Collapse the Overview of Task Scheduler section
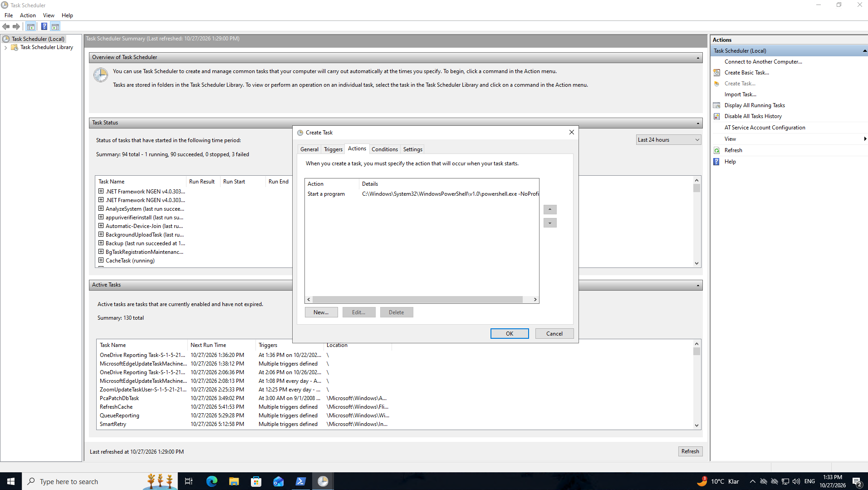The height and width of the screenshot is (490, 868). [x=698, y=58]
